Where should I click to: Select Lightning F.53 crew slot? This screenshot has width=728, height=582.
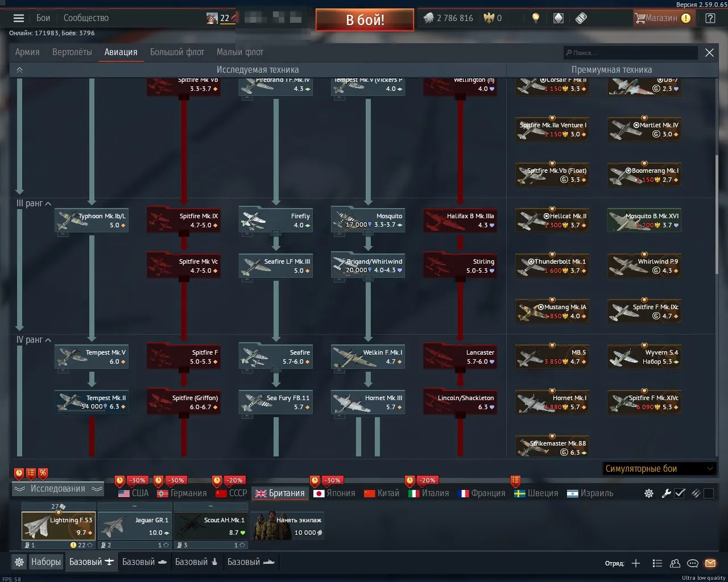(x=59, y=526)
